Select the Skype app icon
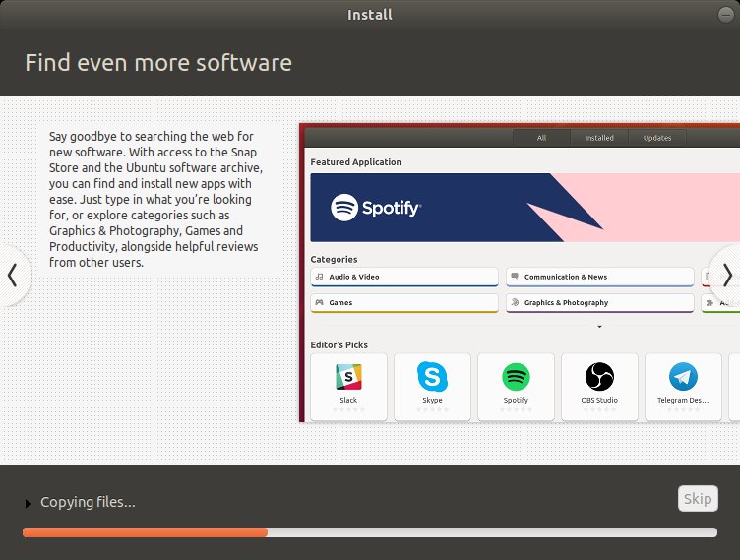This screenshot has height=560, width=740. pyautogui.click(x=432, y=377)
